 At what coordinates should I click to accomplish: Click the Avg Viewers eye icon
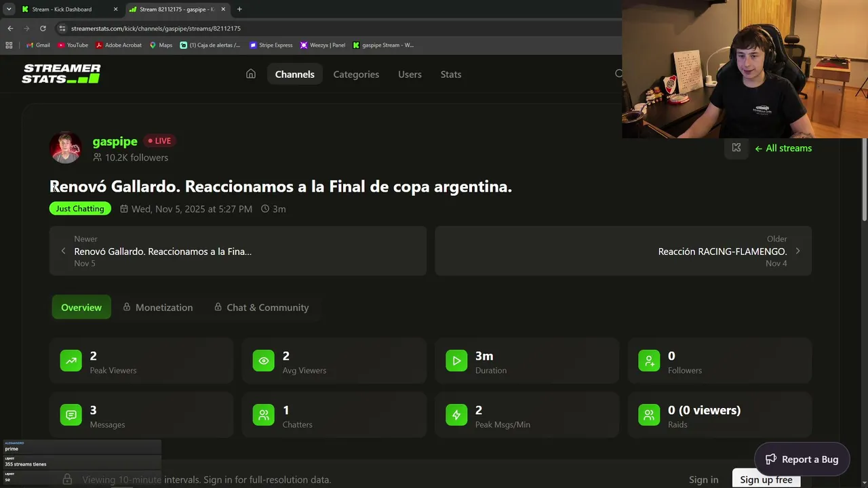[x=264, y=361]
